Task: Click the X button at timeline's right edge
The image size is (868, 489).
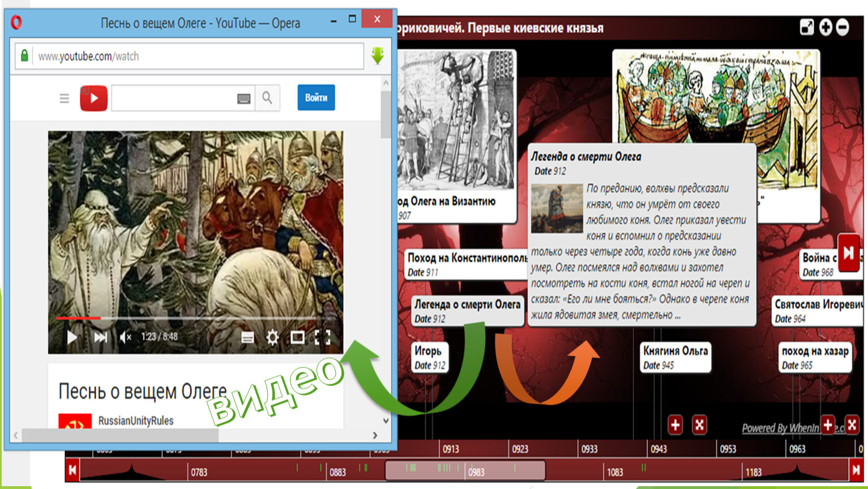Action: click(852, 424)
